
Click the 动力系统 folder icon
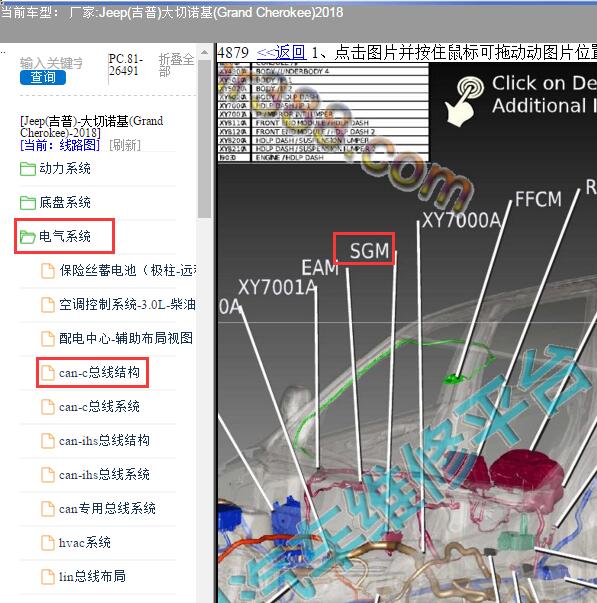28,169
